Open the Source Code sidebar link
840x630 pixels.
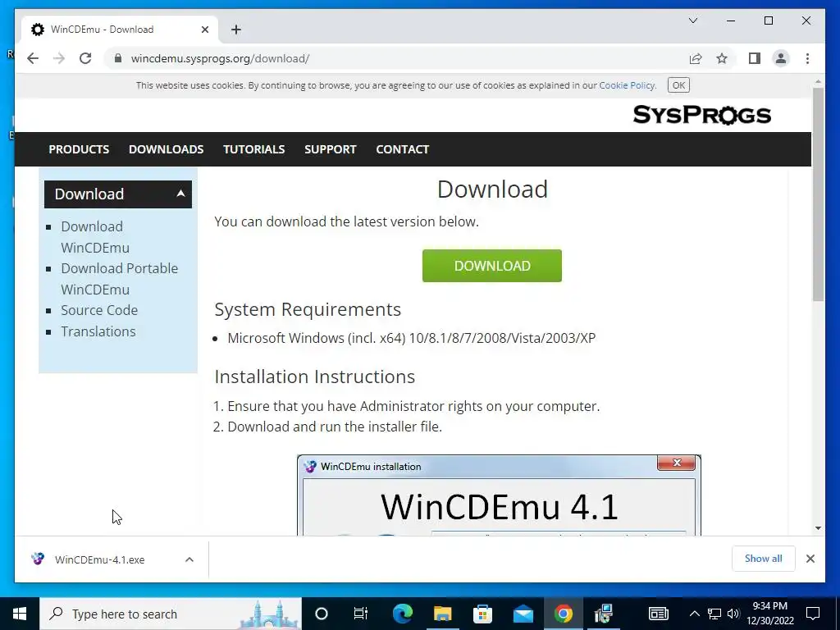[x=99, y=310]
